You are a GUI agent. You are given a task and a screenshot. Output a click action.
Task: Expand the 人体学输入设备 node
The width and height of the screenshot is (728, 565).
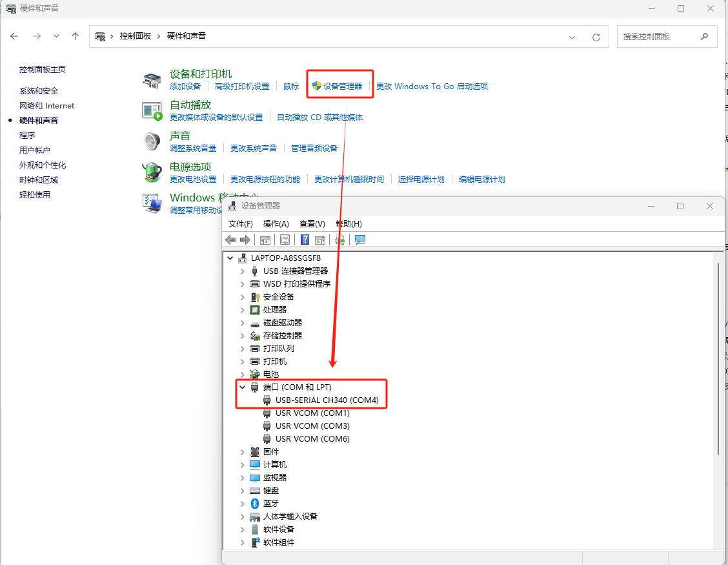(x=243, y=516)
